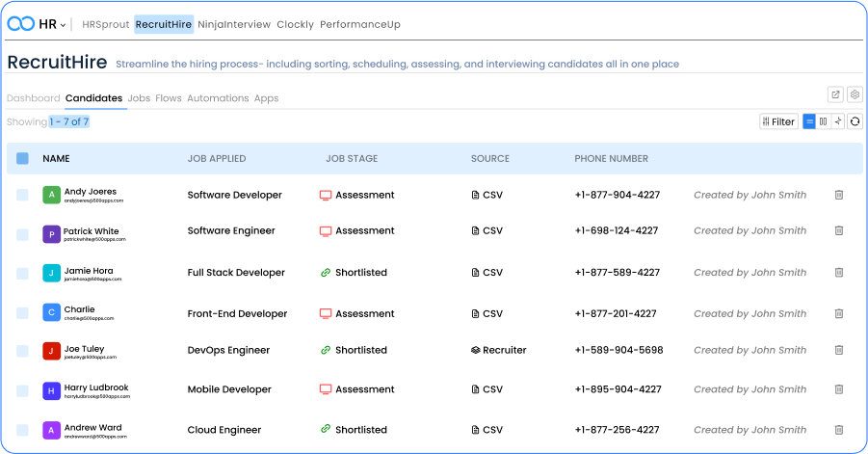Click trash icon for Andrew Ward
868x454 pixels.
838,430
